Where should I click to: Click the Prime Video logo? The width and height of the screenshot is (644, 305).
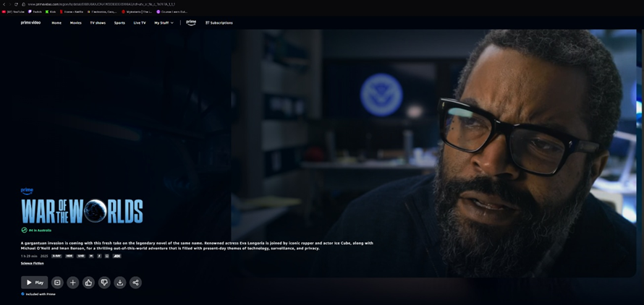[x=31, y=22]
